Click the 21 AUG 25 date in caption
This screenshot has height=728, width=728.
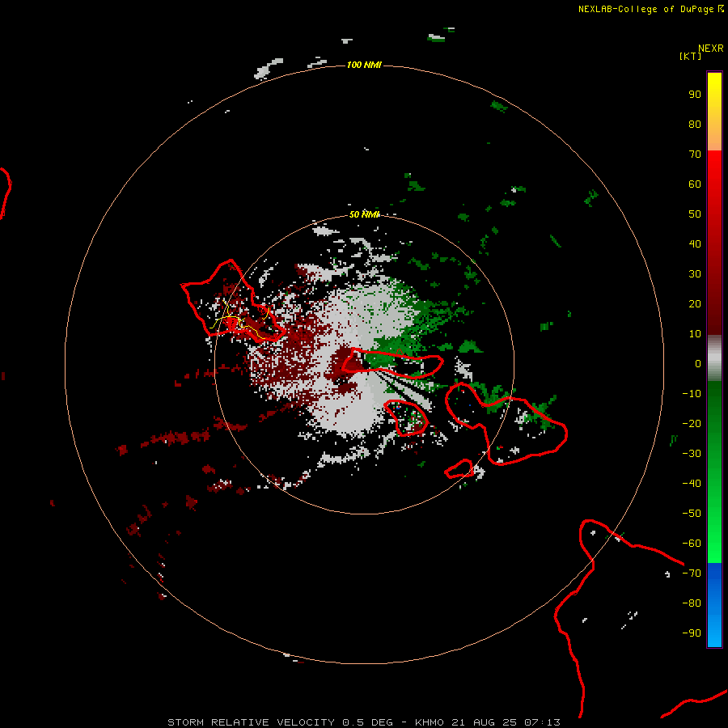pos(485,722)
